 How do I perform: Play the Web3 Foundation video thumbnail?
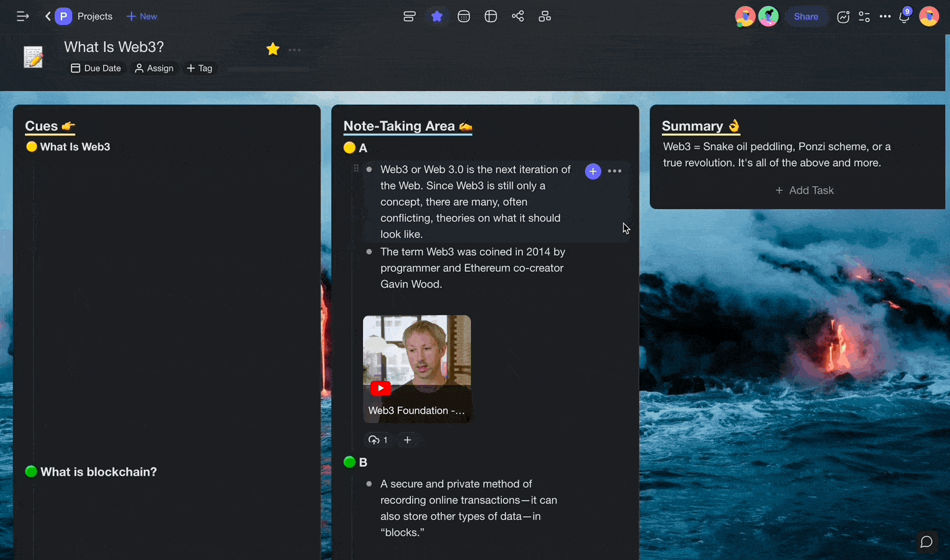point(381,388)
